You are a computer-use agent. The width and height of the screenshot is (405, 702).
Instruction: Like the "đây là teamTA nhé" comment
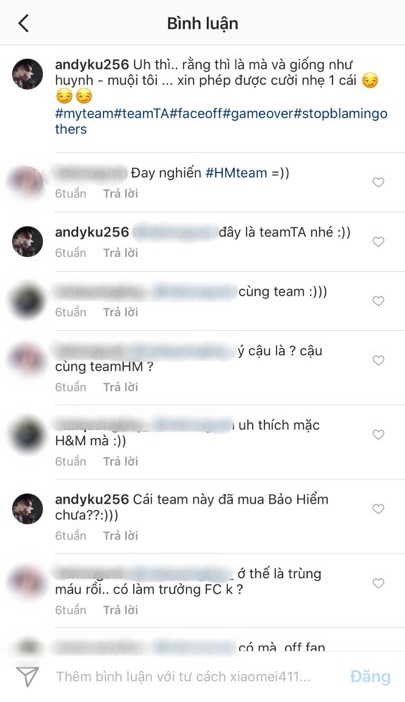(x=378, y=242)
